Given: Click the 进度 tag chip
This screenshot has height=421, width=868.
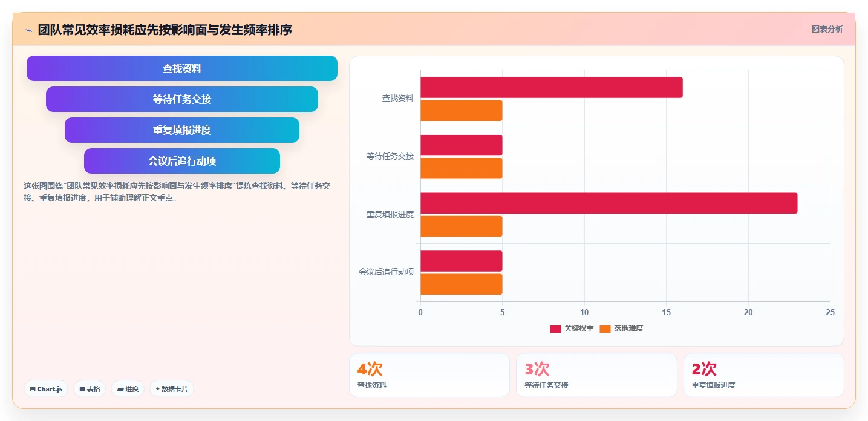Looking at the screenshot, I should tap(128, 389).
